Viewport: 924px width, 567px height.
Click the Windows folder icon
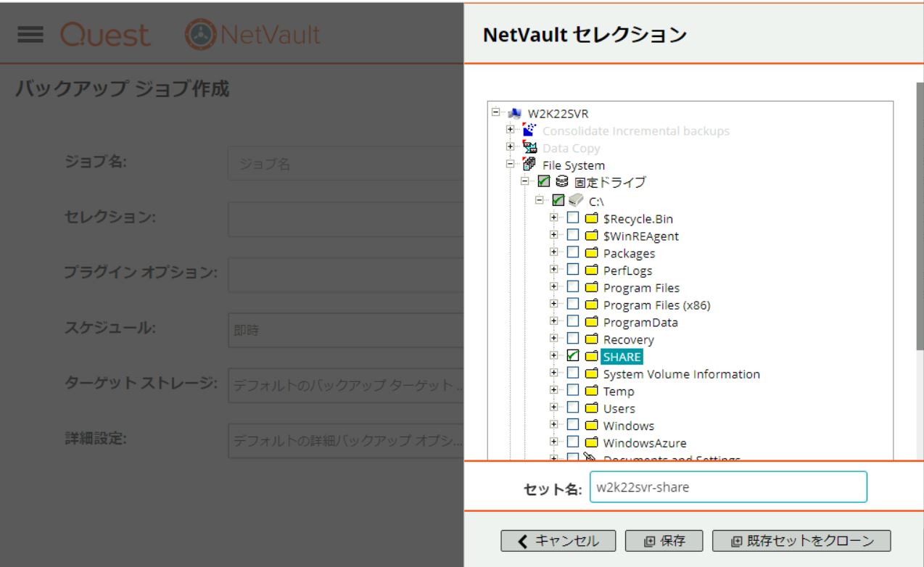591,425
